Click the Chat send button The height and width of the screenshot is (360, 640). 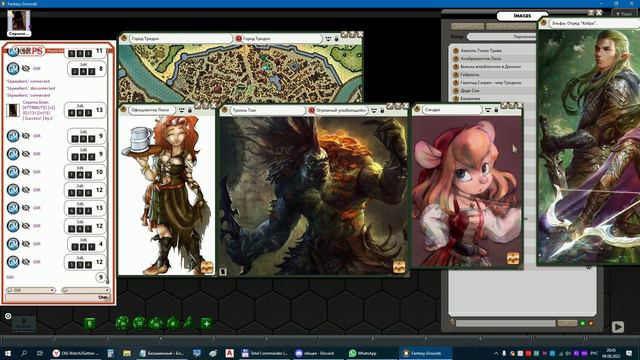(104, 297)
